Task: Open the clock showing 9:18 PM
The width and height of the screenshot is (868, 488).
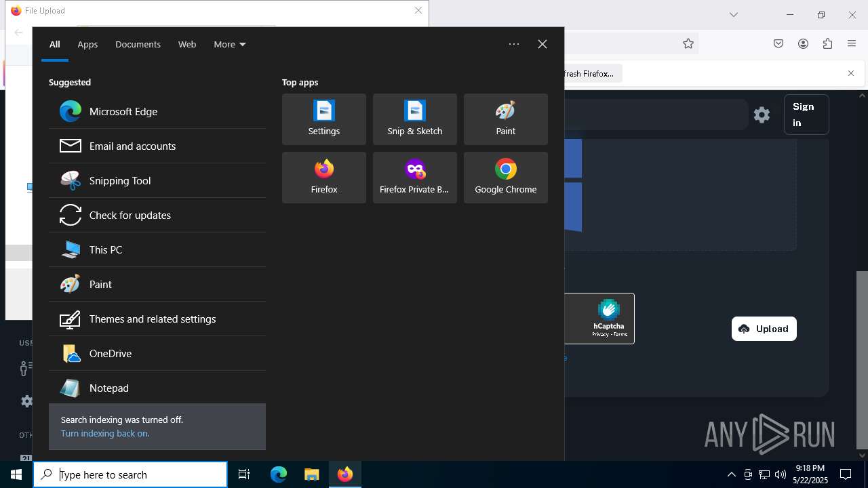Action: tap(810, 474)
